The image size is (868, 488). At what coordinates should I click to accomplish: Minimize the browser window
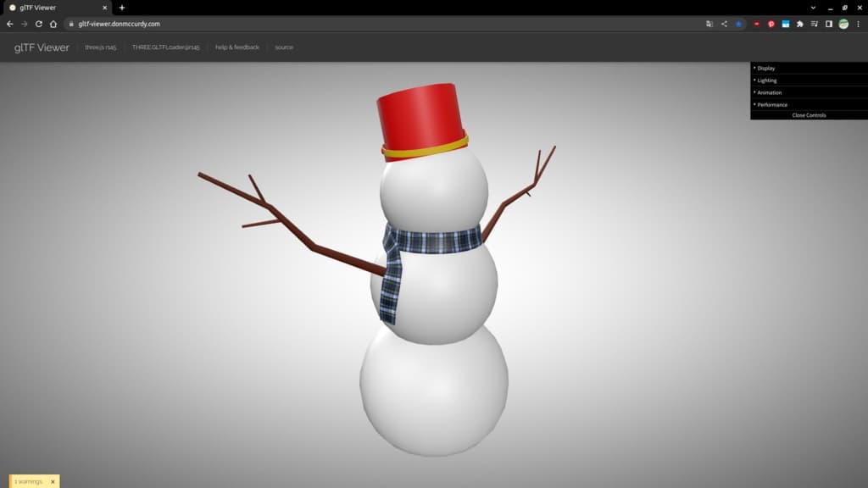[x=830, y=8]
